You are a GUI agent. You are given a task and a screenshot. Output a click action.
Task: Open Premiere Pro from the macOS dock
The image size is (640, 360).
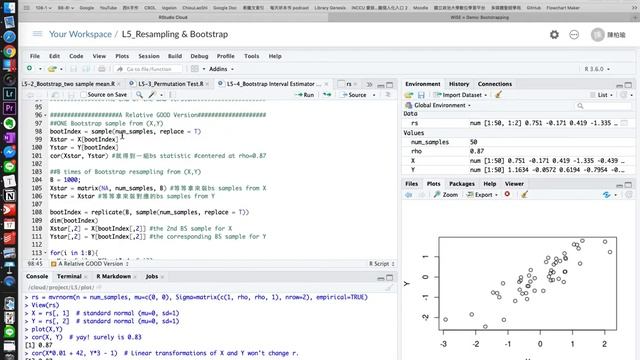pos(9,108)
